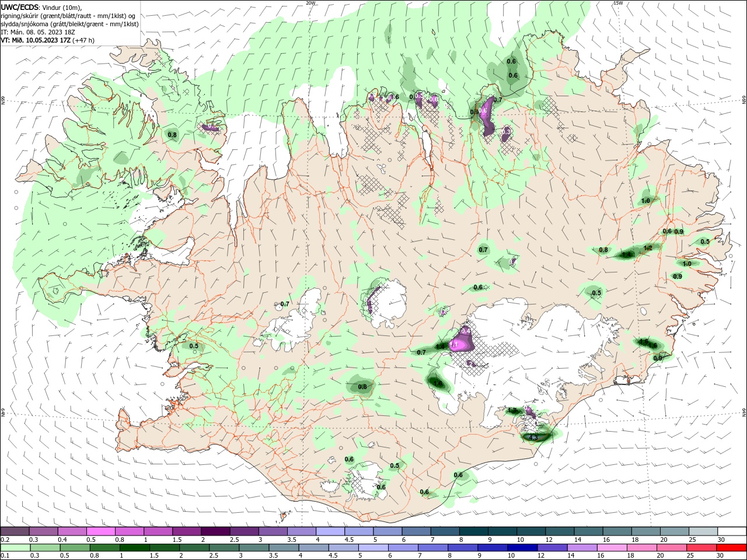747x560 pixels.
Task: Click the light purple 14 swatch in lower legend row
Action: pyautogui.click(x=582, y=548)
